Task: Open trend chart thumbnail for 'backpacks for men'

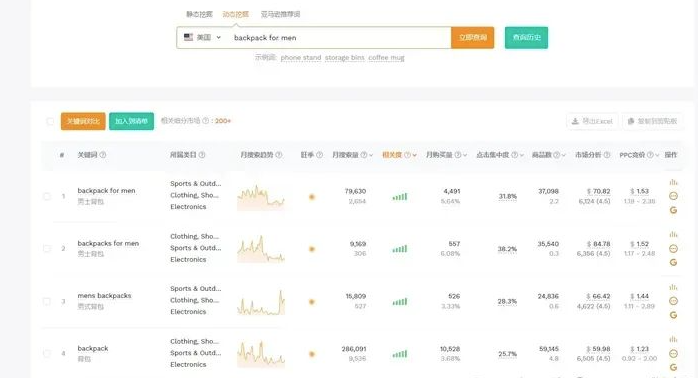Action: (261, 249)
